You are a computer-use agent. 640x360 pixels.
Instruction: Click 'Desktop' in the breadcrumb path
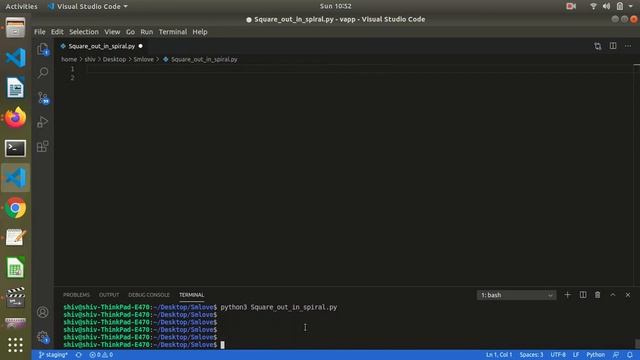pyautogui.click(x=114, y=59)
